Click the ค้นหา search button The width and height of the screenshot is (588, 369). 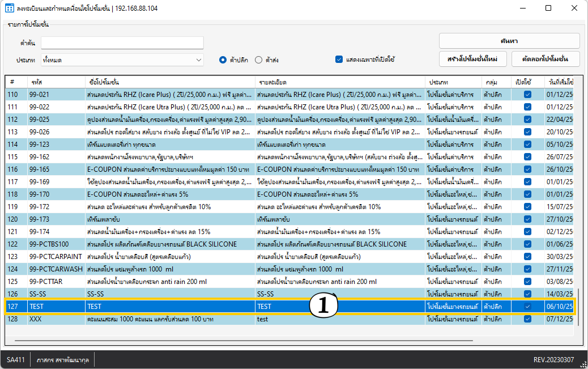point(509,41)
